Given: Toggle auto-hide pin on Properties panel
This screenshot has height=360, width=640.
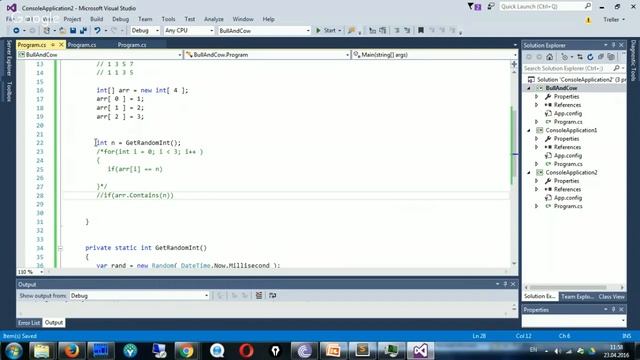Looking at the screenshot, I should coord(613,310).
